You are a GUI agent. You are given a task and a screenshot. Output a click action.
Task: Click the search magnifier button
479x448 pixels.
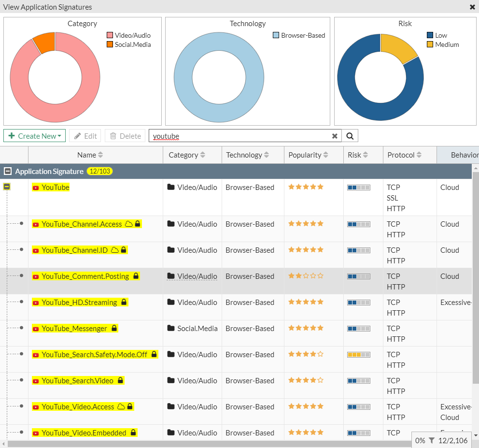click(350, 136)
